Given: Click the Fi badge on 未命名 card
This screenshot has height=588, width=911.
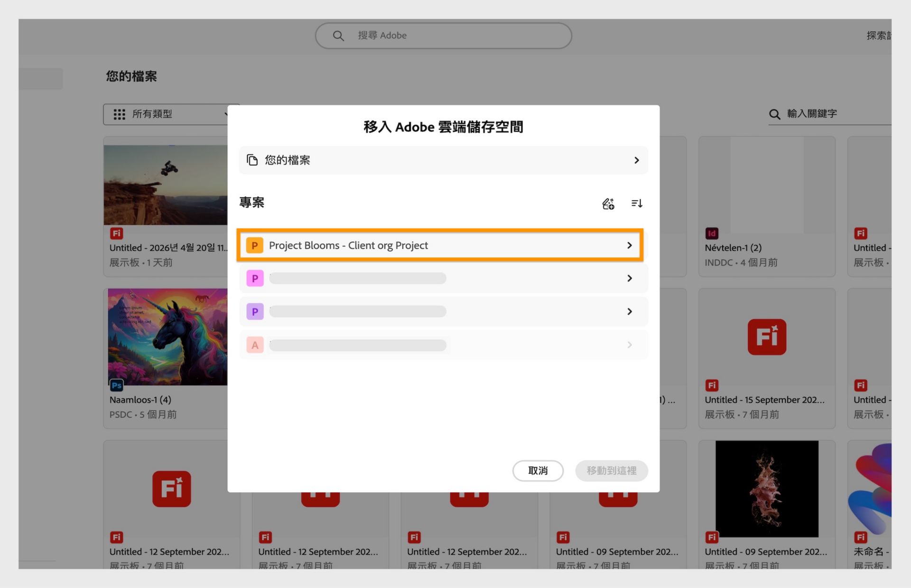Looking at the screenshot, I should 860,537.
